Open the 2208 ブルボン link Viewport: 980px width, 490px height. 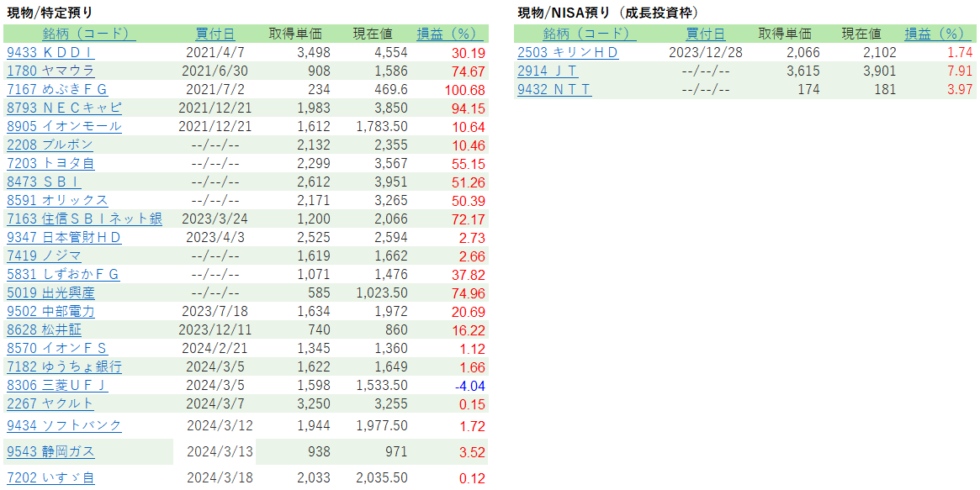(50, 145)
